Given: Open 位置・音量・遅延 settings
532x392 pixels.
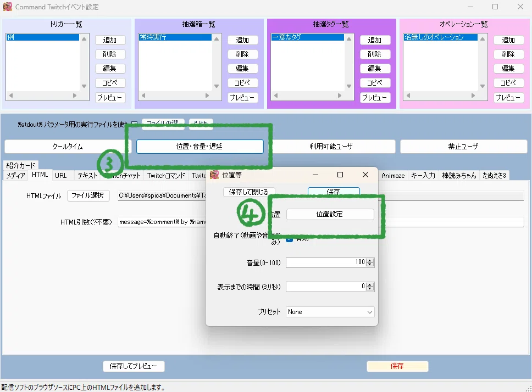Looking at the screenshot, I should click(x=200, y=147).
